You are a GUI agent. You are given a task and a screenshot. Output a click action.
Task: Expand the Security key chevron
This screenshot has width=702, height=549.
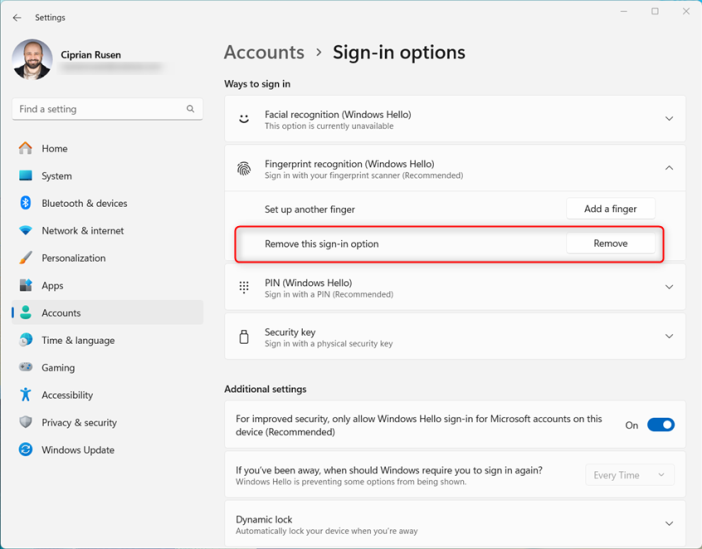click(669, 336)
